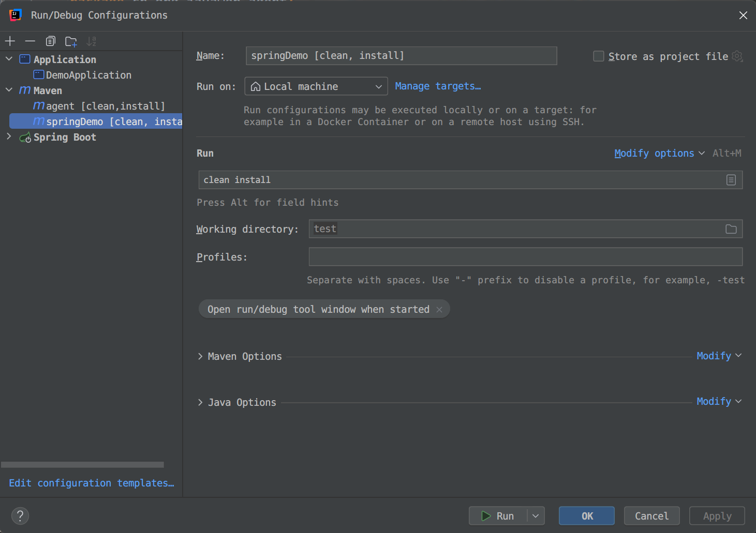This screenshot has height=533, width=756.
Task: Expand the Java Options section
Action: click(x=200, y=402)
